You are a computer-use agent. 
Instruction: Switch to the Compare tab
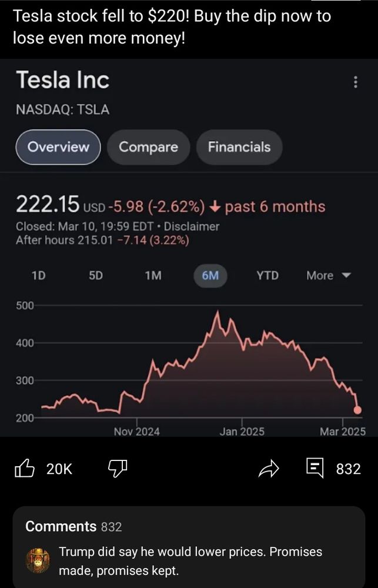point(148,148)
